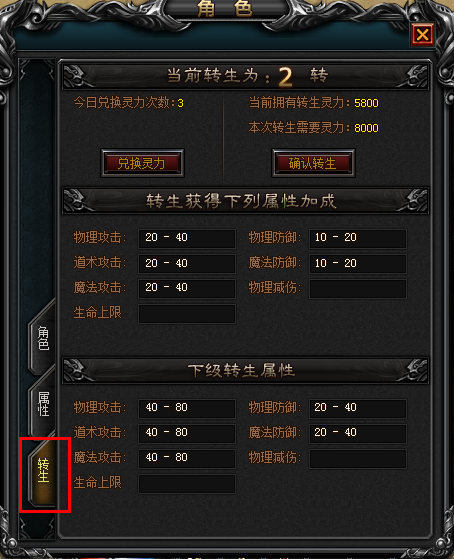Click the empty 物理减伤 field under 下级转生属性
This screenshot has width=454, height=559.
(x=358, y=458)
